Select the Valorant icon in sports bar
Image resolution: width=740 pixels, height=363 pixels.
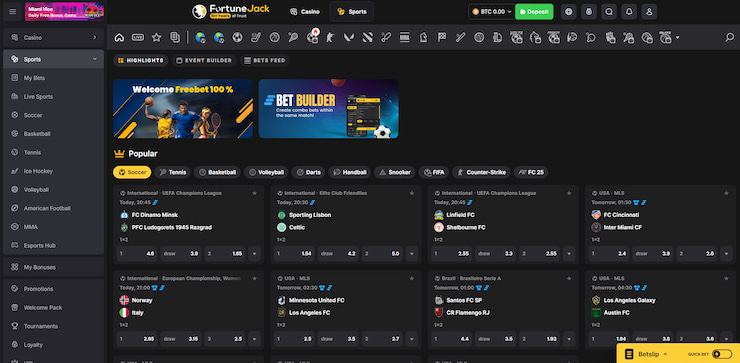(349, 37)
